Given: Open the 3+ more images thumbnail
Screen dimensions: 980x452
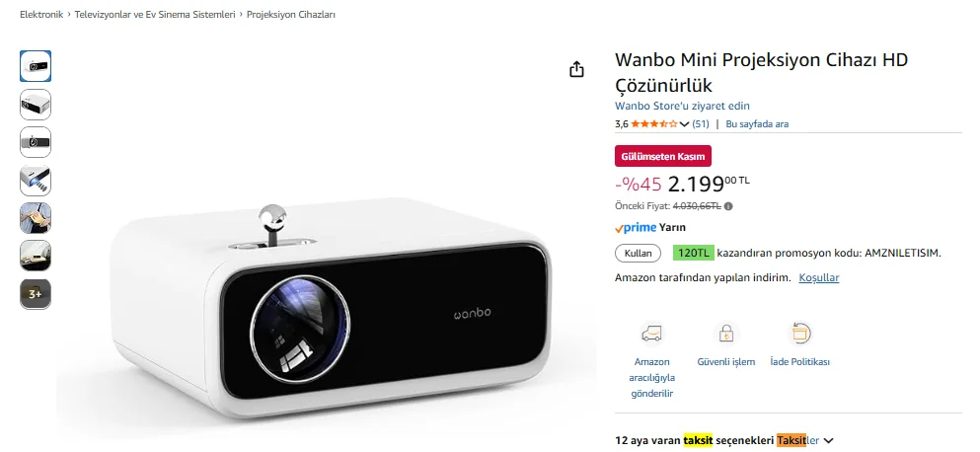Looking at the screenshot, I should 36,294.
